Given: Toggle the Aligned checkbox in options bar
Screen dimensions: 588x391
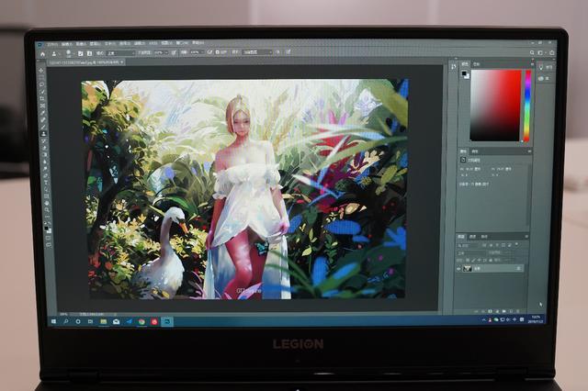Looking at the screenshot, I should 218,52.
